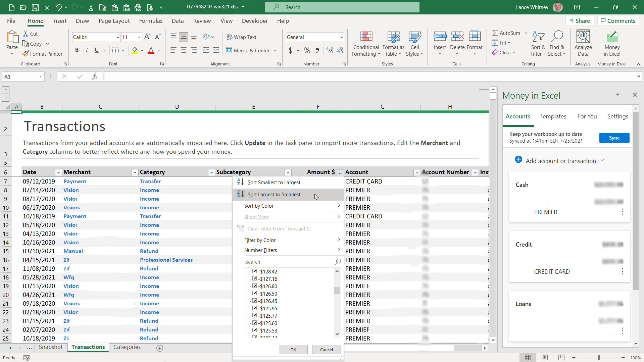This screenshot has height=362, width=644.
Task: Click the AutoSum sigma icon
Action: click(x=495, y=33)
